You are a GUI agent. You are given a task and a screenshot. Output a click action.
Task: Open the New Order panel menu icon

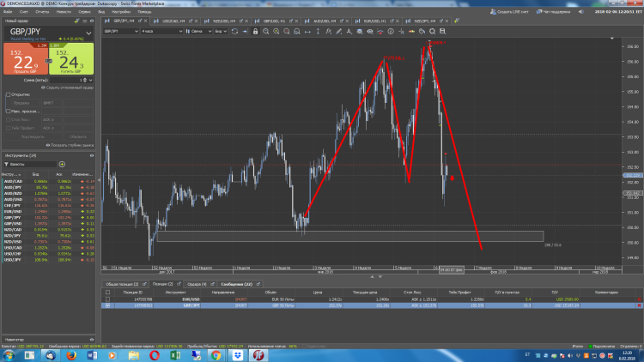85,21
